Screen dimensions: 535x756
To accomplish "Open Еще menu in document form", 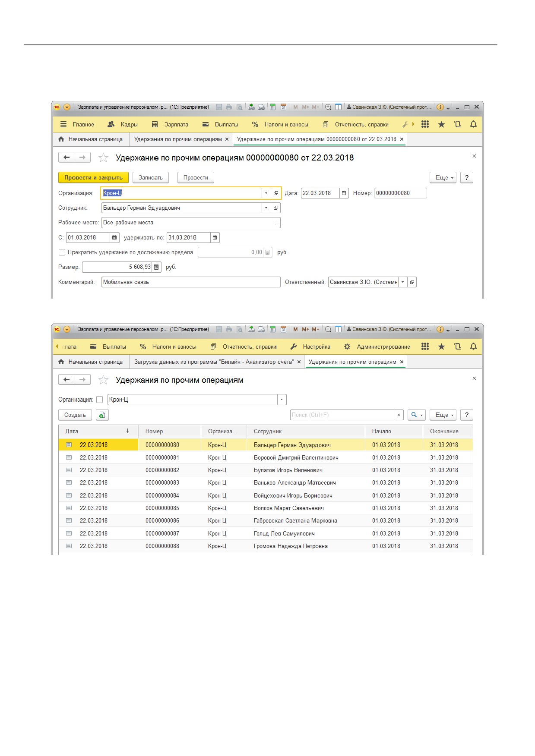I will 443,177.
